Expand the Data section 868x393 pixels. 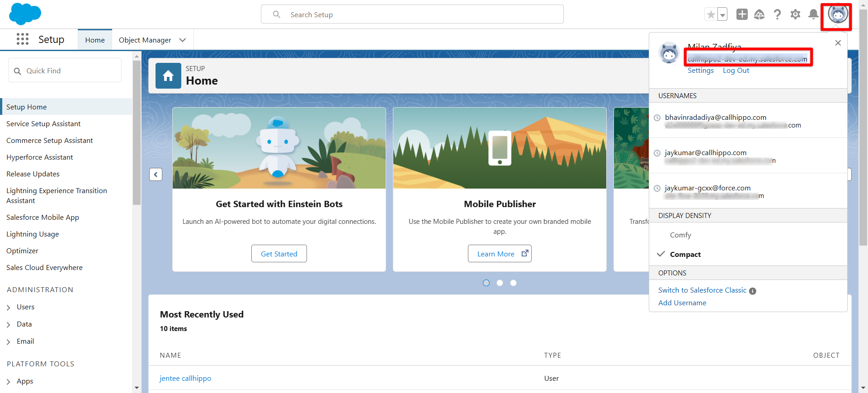tap(8, 325)
